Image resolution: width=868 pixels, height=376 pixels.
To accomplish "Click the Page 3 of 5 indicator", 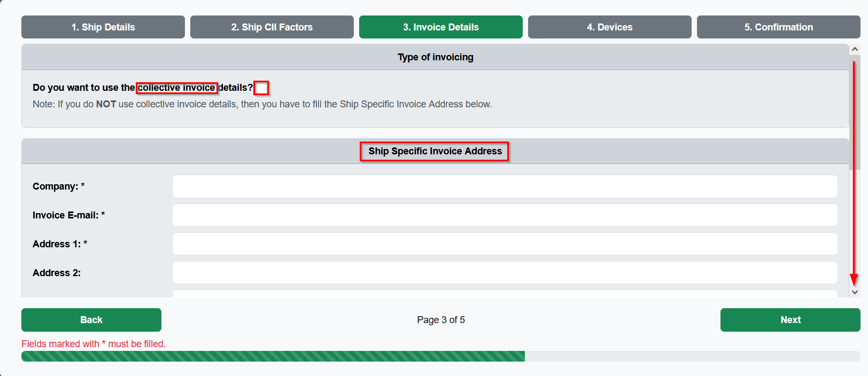I will (441, 320).
